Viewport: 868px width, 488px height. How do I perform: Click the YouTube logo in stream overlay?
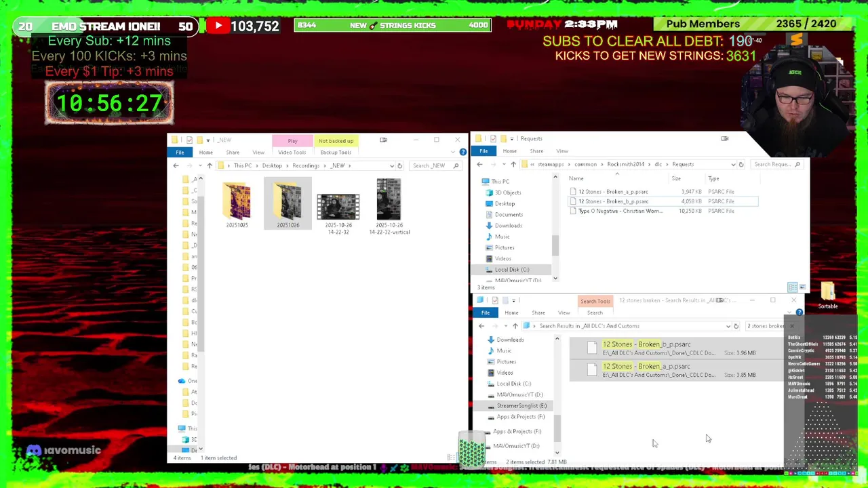pyautogui.click(x=218, y=26)
